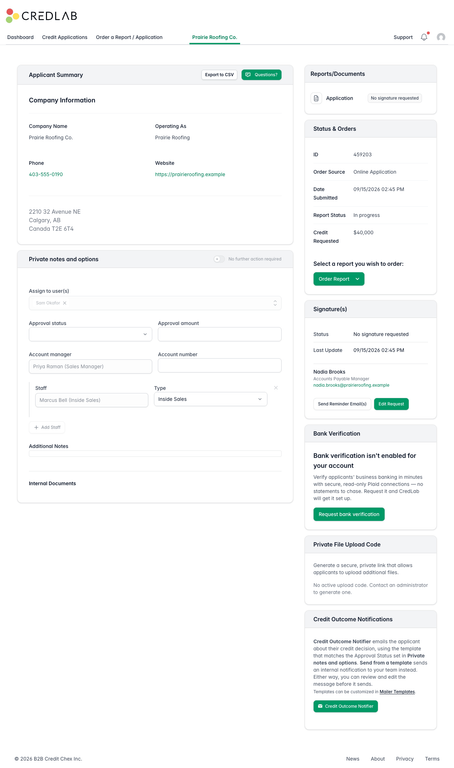
Task: Open the Type dropdown showing Inside Sales
Action: coord(211,399)
